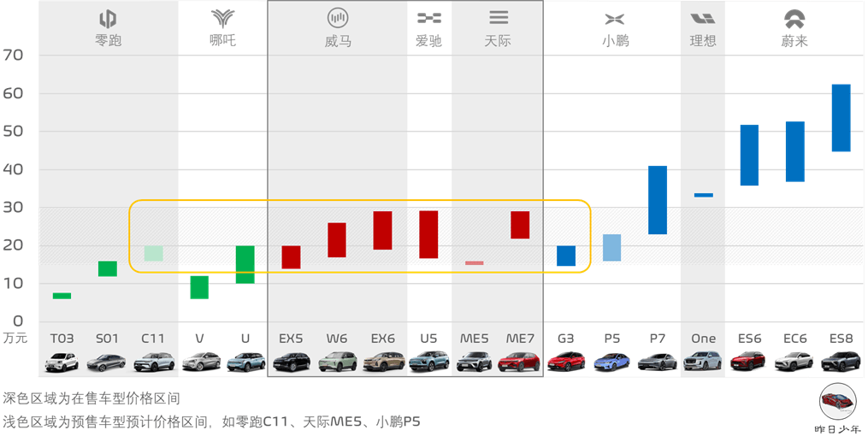Click the blue G3 price bar
The width and height of the screenshot is (868, 436).
566,256
